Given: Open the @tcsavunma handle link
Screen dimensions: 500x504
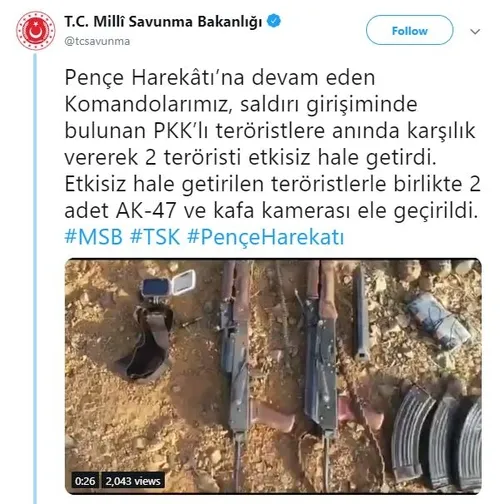Looking at the screenshot, I should (x=97, y=41).
